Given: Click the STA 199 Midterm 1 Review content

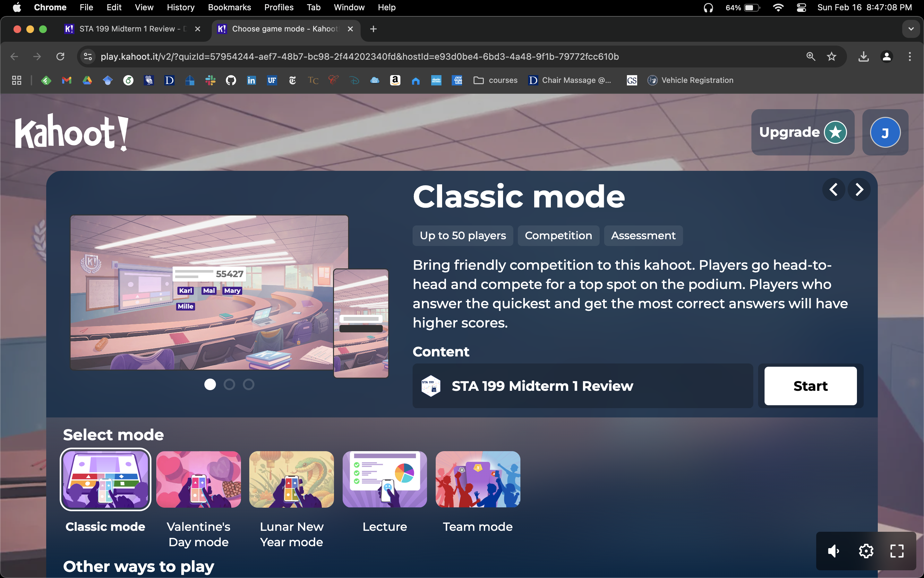Looking at the screenshot, I should pyautogui.click(x=582, y=386).
